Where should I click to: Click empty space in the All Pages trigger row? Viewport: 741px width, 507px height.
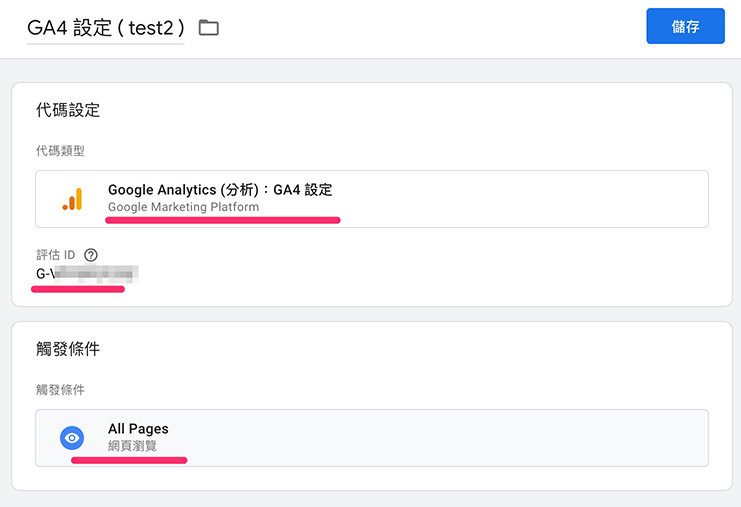point(450,437)
